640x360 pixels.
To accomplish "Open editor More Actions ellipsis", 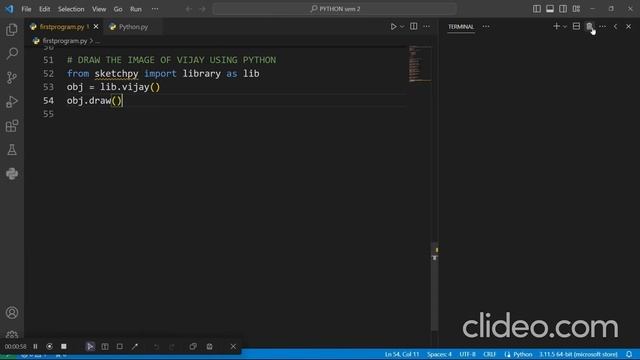I will pyautogui.click(x=426, y=27).
